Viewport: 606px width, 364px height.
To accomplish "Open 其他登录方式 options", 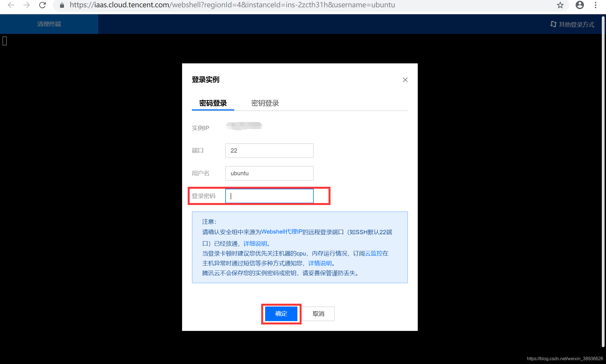I will click(x=576, y=24).
